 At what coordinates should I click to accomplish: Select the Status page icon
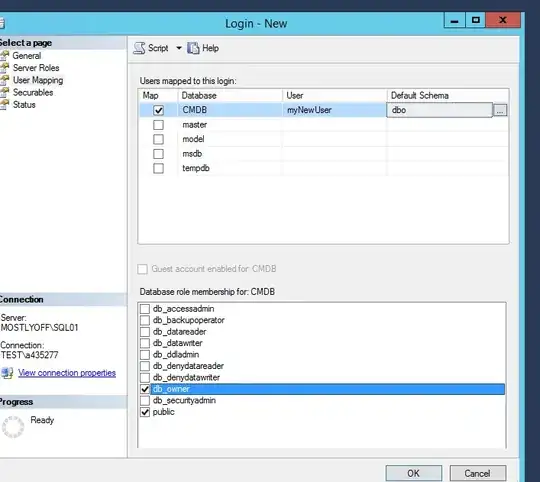[4, 105]
